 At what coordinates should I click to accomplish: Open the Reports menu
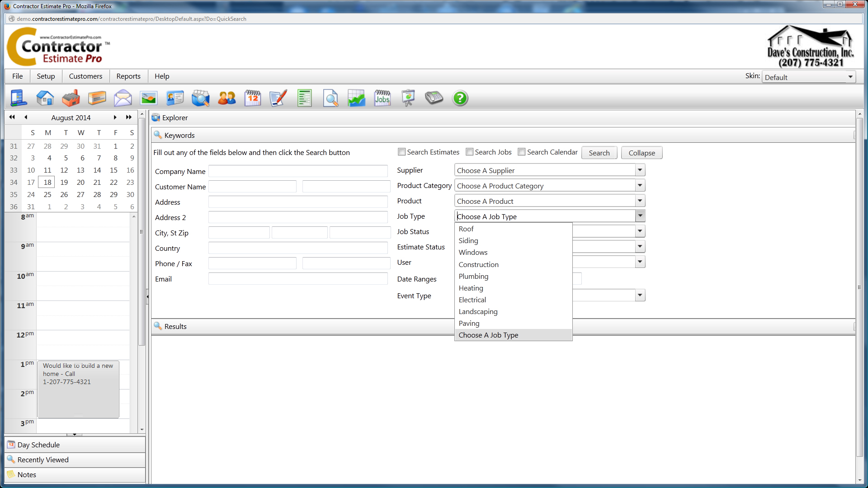click(x=128, y=76)
